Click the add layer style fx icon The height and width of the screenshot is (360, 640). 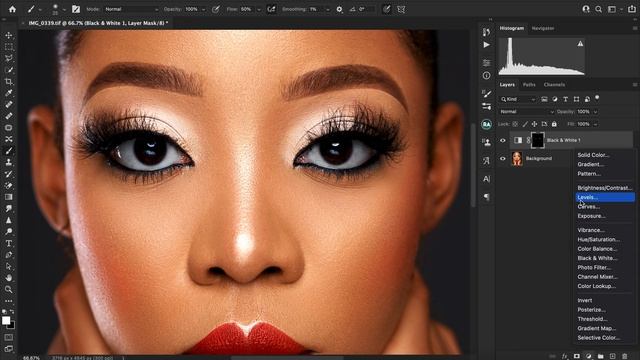click(564, 356)
